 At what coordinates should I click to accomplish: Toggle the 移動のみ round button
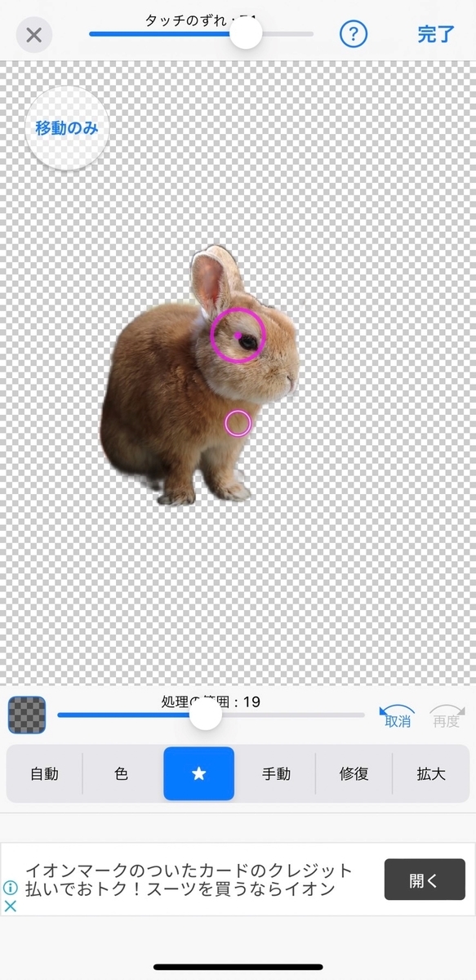tap(68, 128)
